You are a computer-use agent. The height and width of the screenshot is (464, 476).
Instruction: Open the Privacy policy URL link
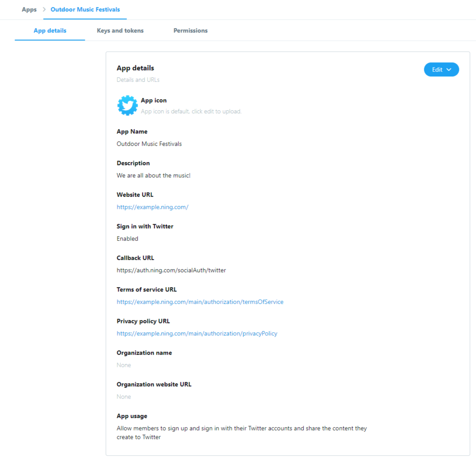click(197, 333)
